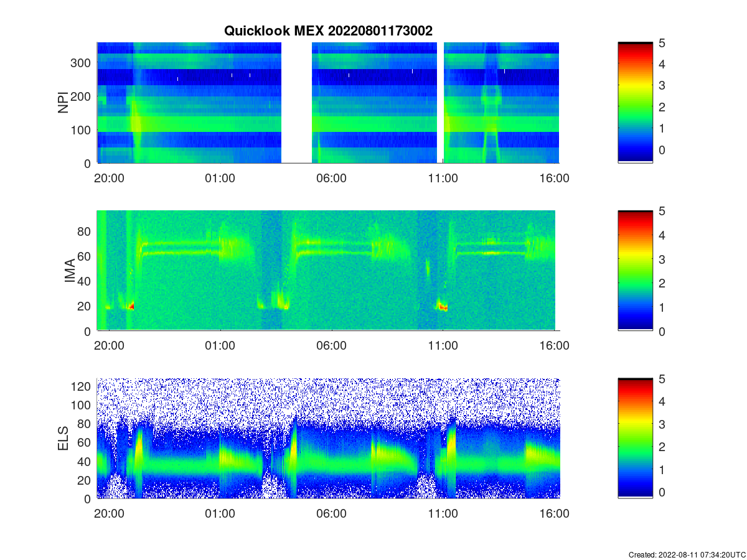Click the 20 tick on IMA axis
Viewport: 747px width, 560px height.
[x=85, y=306]
